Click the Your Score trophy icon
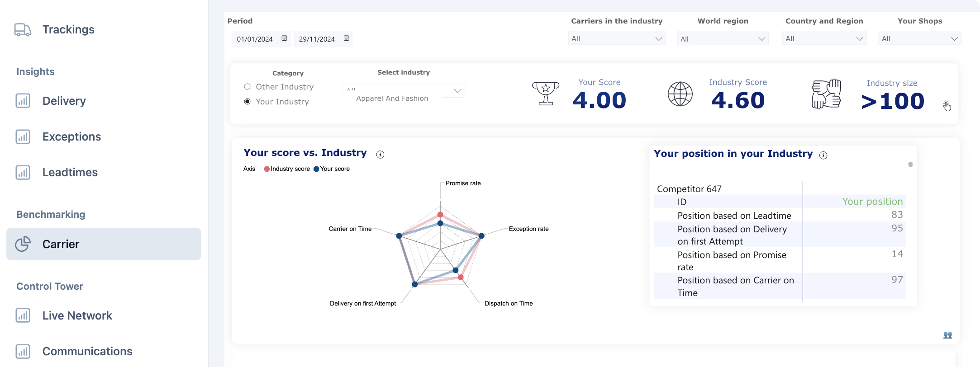This screenshot has height=367, width=980. 545,94
